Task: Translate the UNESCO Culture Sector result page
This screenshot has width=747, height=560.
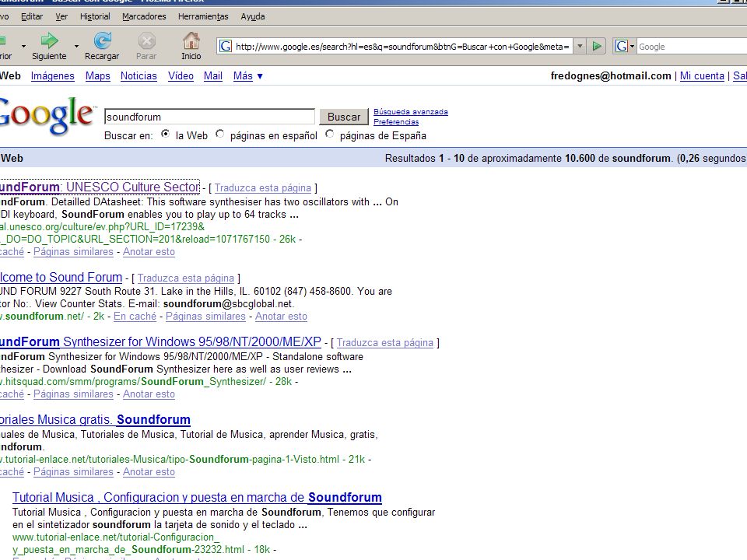Action: (x=262, y=187)
